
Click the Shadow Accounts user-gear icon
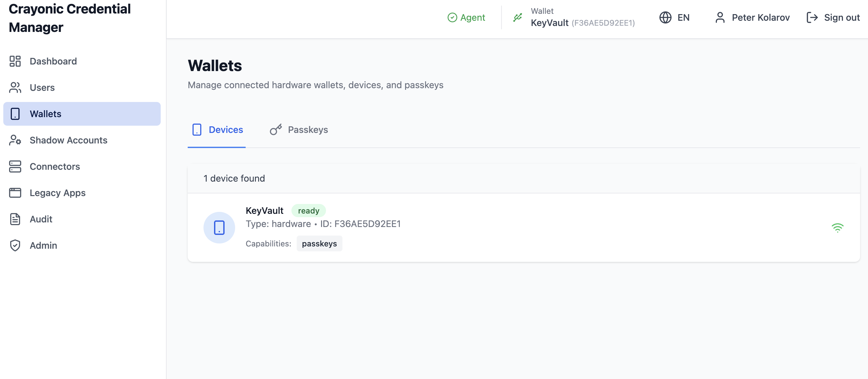(x=15, y=140)
